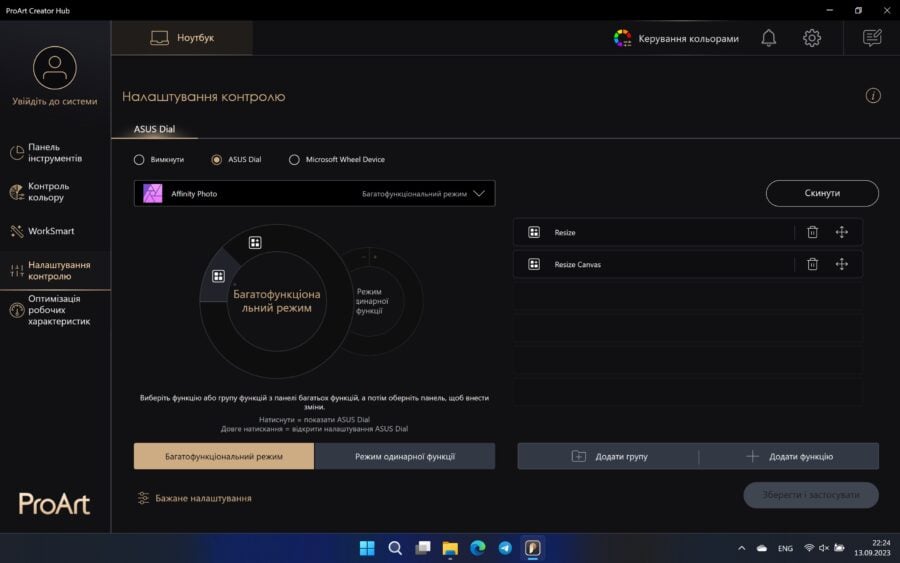The image size is (900, 563).
Task: Open feedback note icon at top right
Action: tap(872, 38)
